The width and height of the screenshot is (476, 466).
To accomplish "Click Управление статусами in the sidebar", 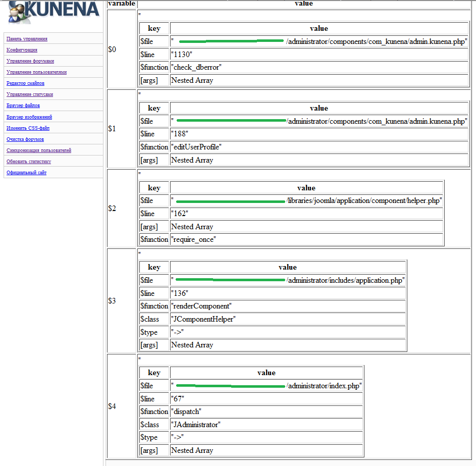I will click(30, 94).
